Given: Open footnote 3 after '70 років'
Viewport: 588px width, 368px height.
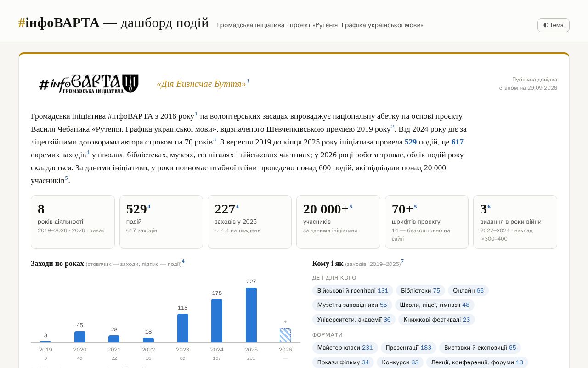Looking at the screenshot, I should click(215, 139).
